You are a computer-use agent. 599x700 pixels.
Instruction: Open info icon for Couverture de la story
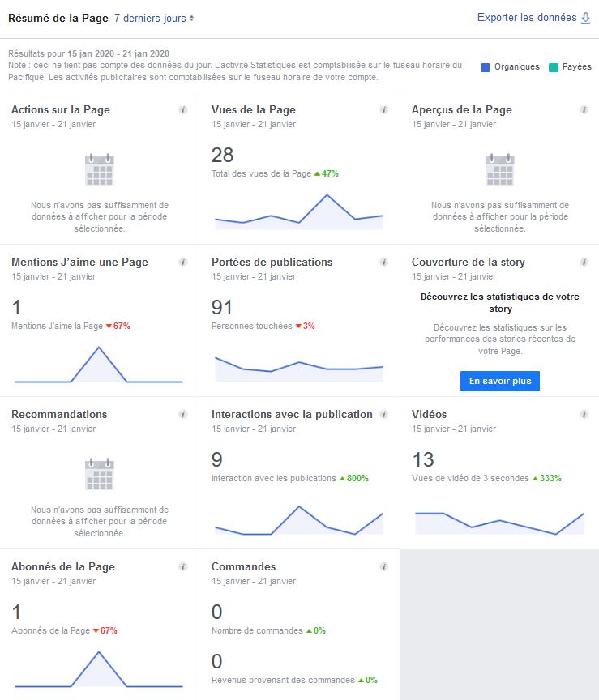click(584, 262)
